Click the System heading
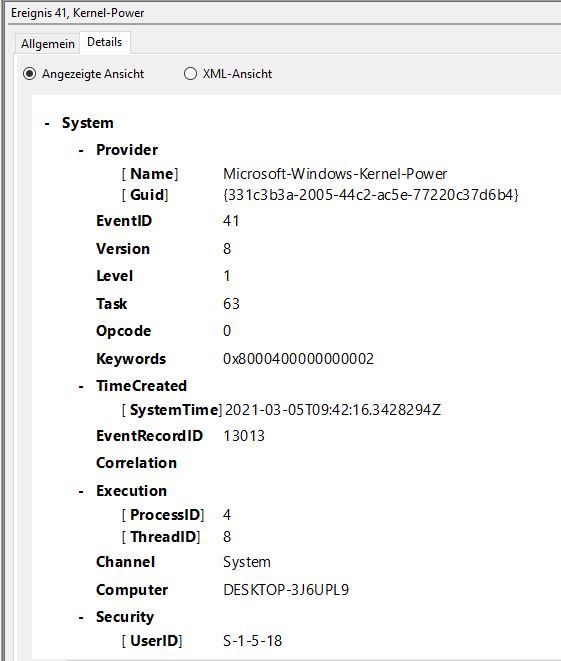This screenshot has width=561, height=661. coord(88,123)
